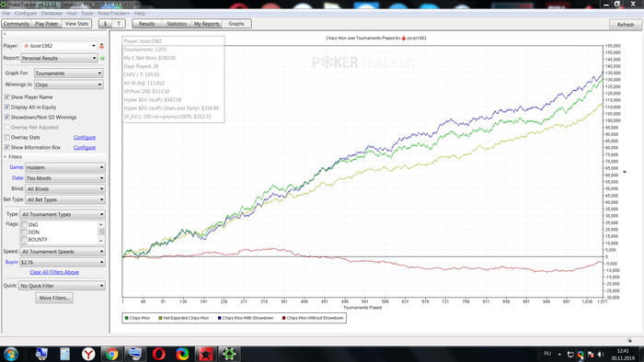Open the Buyin dropdown showing $2.76
Image resolution: width=644 pixels, height=362 pixels.
click(63, 263)
